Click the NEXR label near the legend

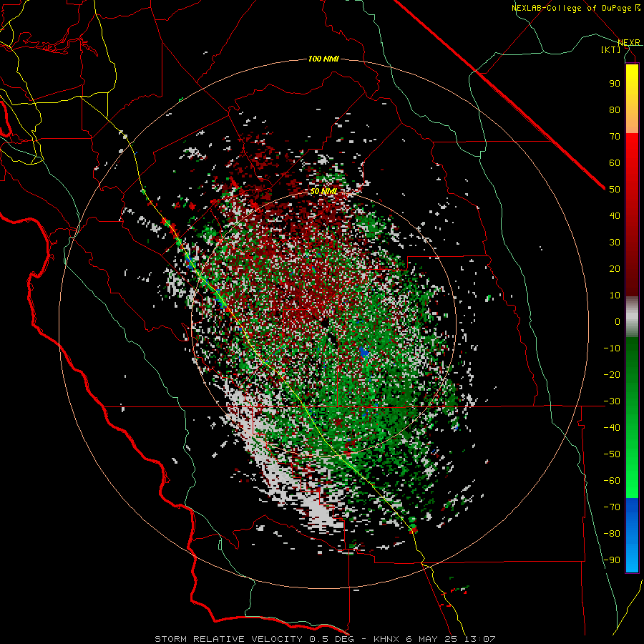[629, 43]
